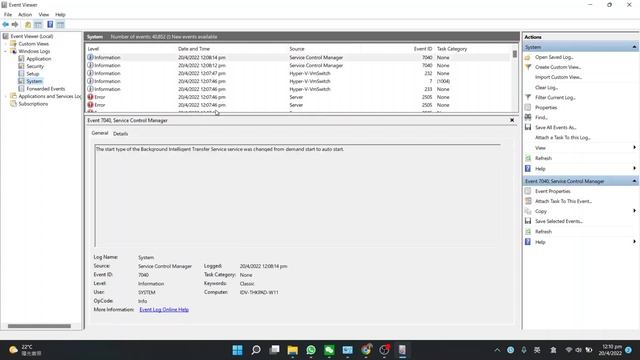Sort events by Level column header

point(93,49)
